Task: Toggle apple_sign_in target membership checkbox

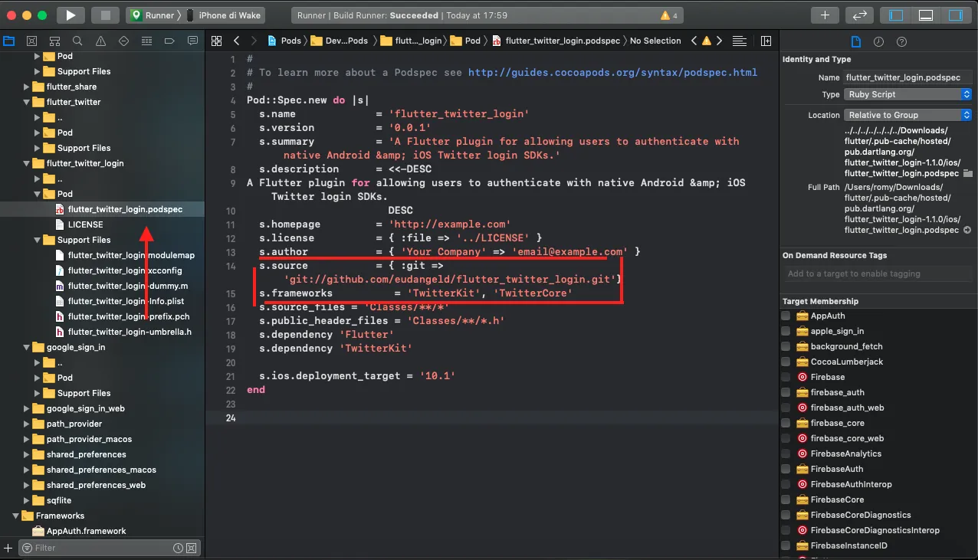Action: click(x=786, y=331)
